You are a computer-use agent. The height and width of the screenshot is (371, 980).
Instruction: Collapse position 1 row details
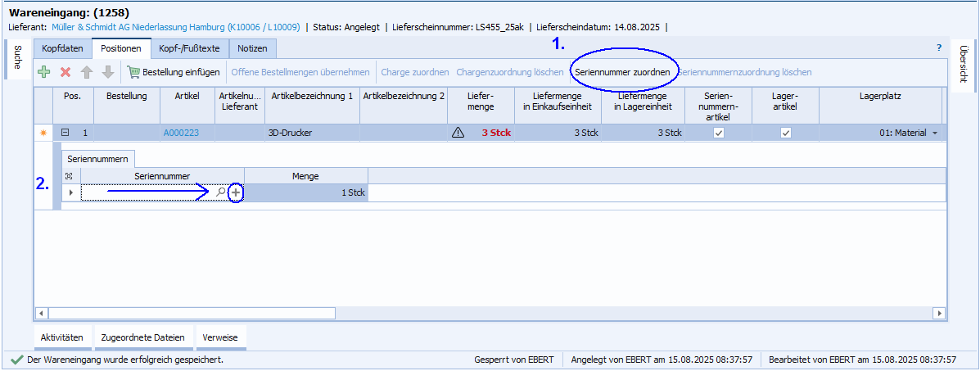tap(65, 133)
